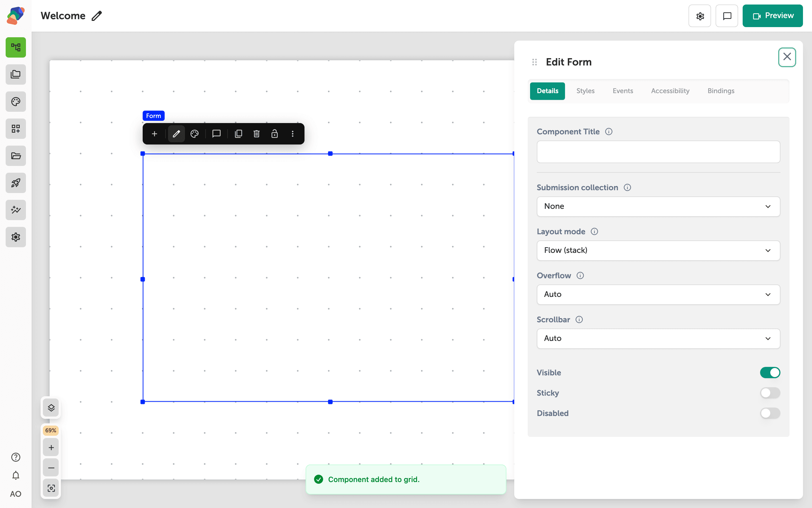The image size is (812, 508).
Task: Open the theme palette sidebar icon
Action: click(x=16, y=102)
